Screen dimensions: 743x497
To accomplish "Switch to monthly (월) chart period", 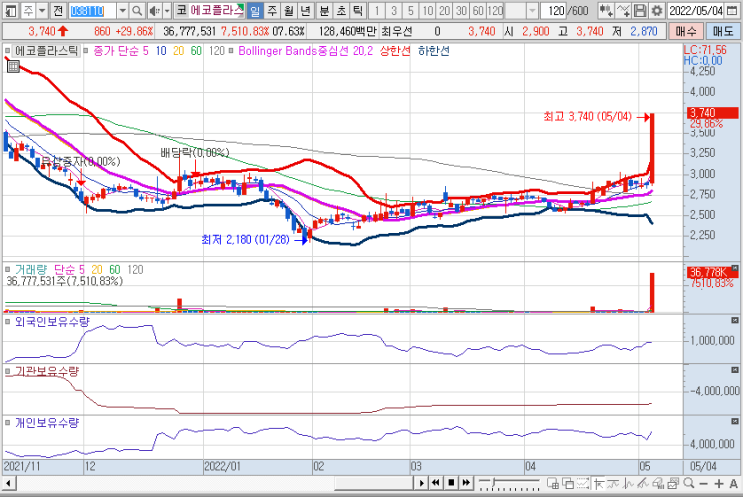I will [289, 10].
